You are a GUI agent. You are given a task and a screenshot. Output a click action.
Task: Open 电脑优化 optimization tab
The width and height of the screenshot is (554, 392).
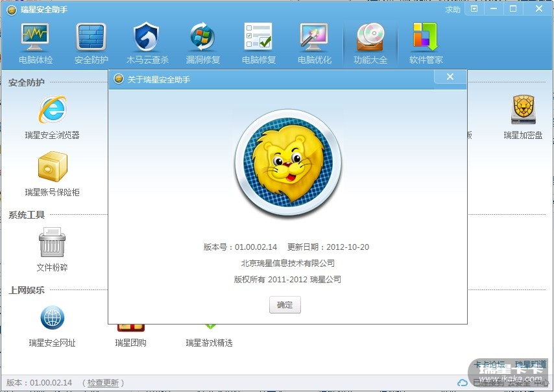coord(315,43)
